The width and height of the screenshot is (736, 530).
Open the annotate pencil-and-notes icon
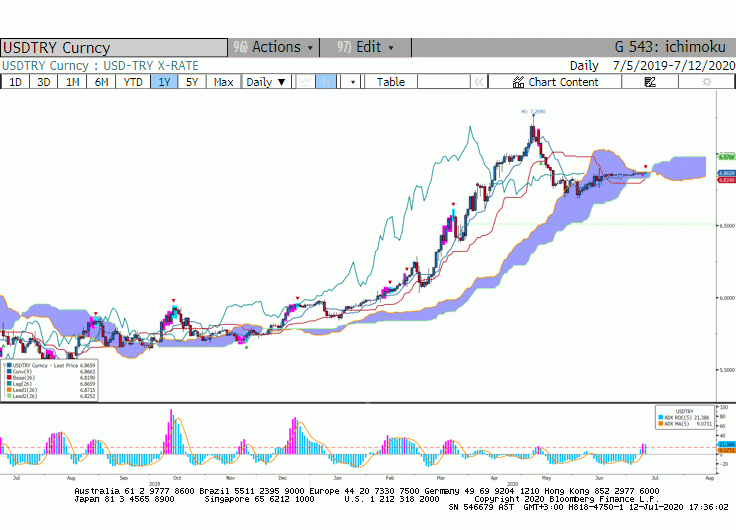(x=650, y=82)
